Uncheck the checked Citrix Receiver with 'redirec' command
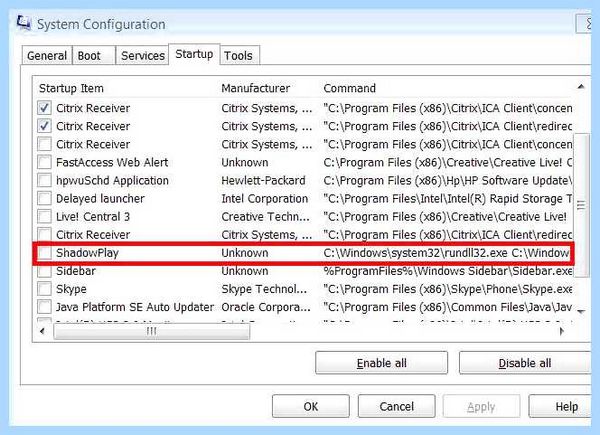600x435 pixels. point(44,126)
